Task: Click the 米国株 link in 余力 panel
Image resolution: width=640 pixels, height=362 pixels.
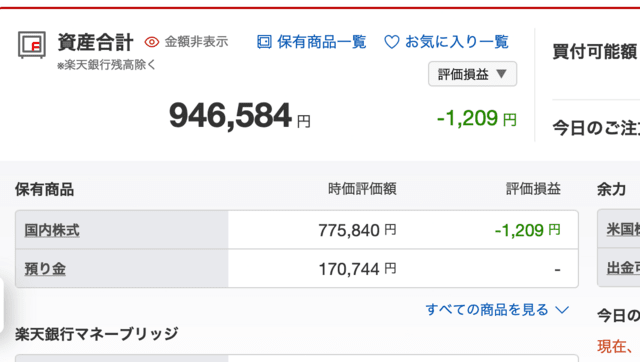Action: tap(623, 229)
